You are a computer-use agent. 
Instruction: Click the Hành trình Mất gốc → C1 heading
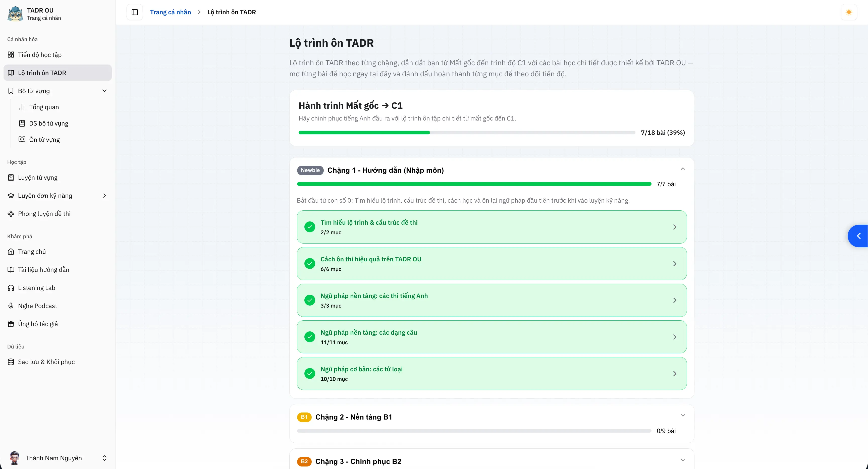(x=350, y=106)
